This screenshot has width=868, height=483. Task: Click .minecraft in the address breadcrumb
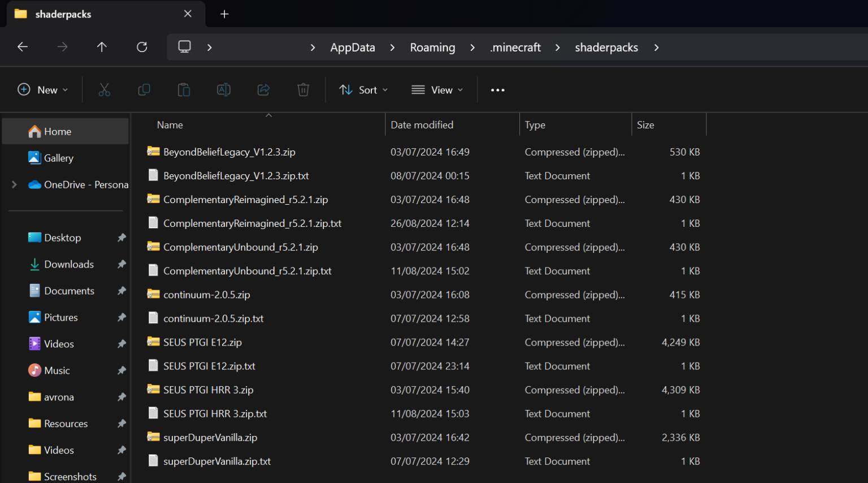click(x=515, y=48)
